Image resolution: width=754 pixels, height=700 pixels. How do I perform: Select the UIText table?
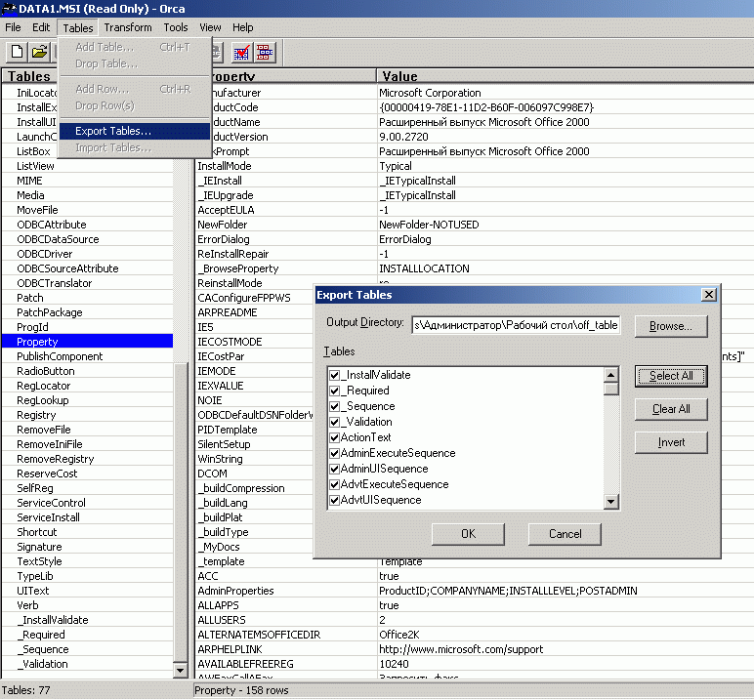(87, 591)
